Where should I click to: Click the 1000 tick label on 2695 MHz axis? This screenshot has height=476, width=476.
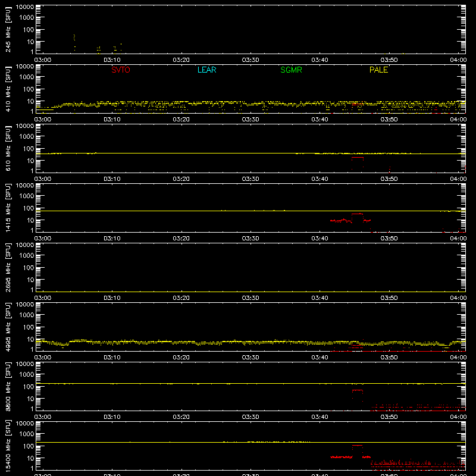click(x=27, y=256)
